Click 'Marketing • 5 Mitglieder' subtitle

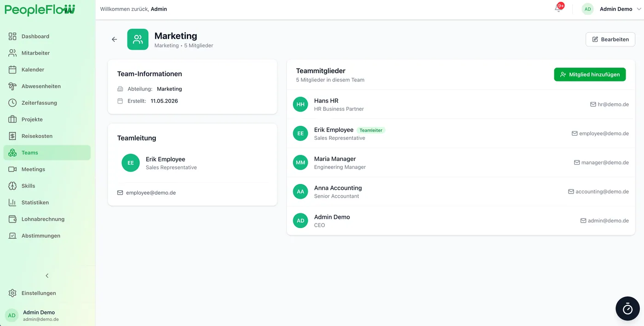click(184, 46)
